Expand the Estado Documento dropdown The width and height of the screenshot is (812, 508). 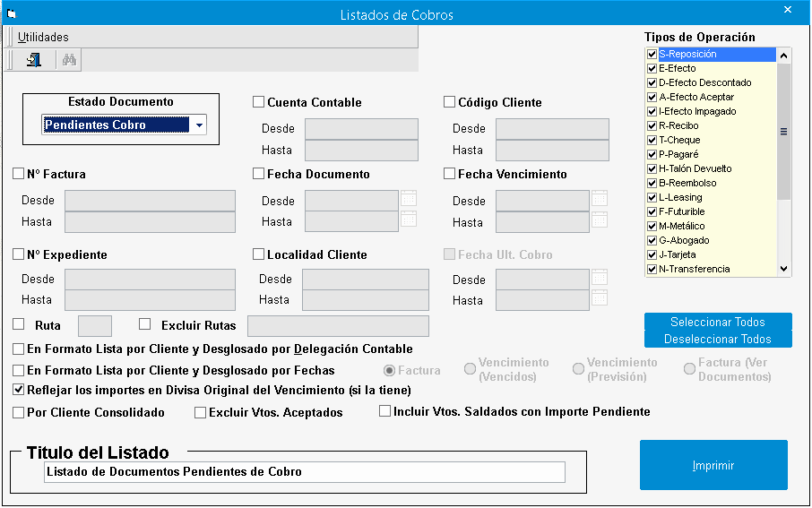198,125
